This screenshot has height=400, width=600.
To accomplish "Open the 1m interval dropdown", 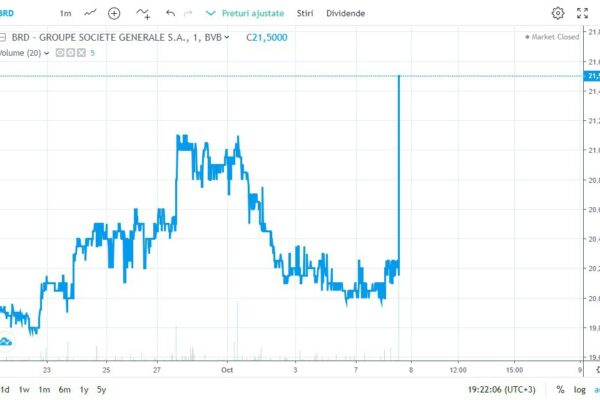I will tap(65, 13).
